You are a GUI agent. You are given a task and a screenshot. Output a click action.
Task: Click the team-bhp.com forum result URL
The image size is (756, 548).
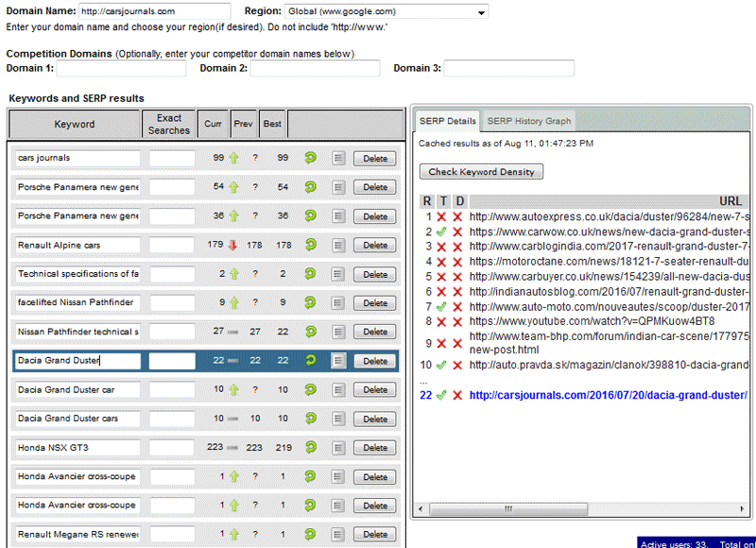(609, 343)
